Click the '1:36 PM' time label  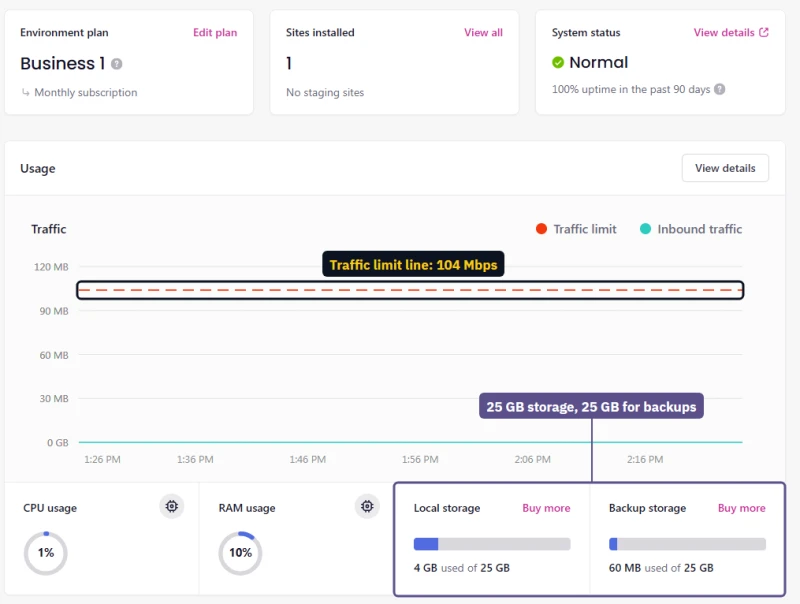(195, 459)
